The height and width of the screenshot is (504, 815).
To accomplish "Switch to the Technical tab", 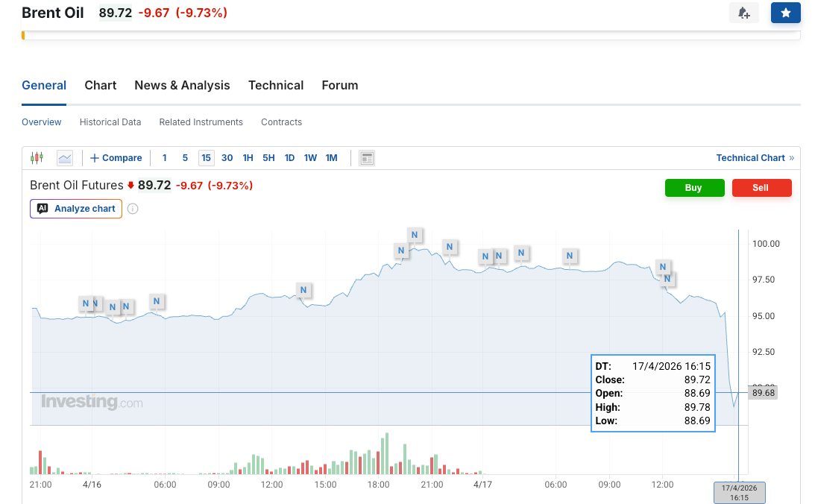I will 276,85.
